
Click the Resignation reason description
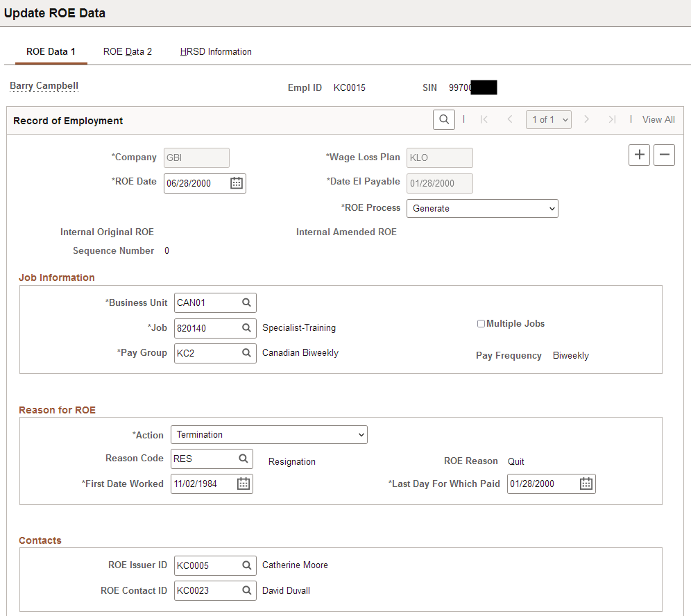pos(292,462)
